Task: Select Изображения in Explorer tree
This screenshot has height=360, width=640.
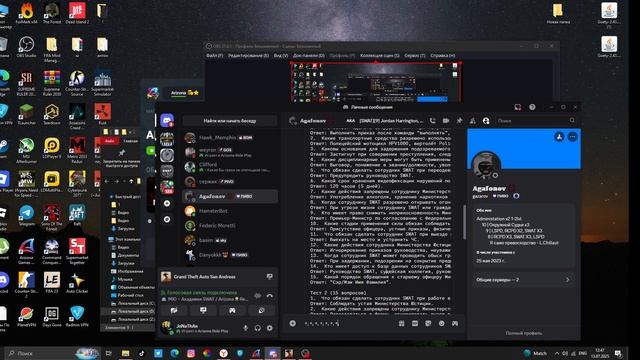Action: pos(127,271)
